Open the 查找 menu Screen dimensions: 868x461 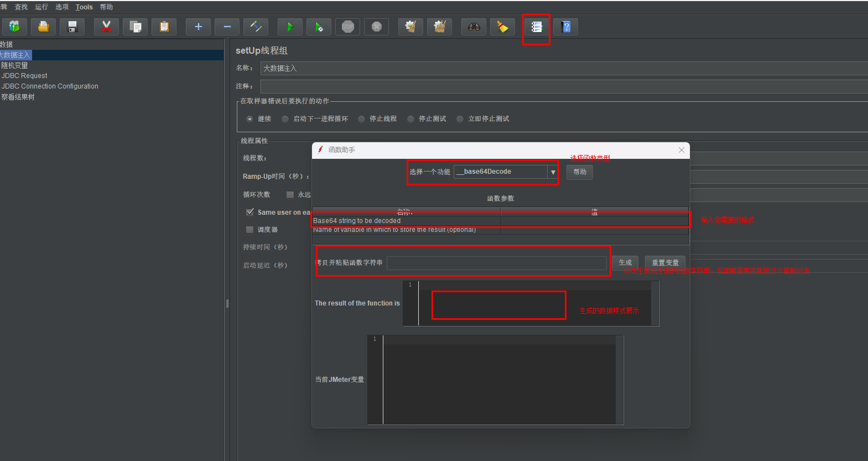21,7
